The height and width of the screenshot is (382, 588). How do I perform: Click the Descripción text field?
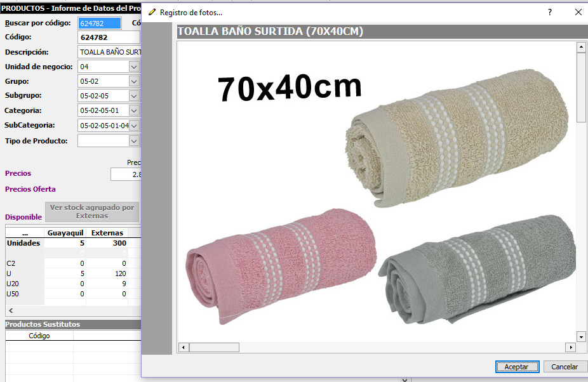[109, 52]
